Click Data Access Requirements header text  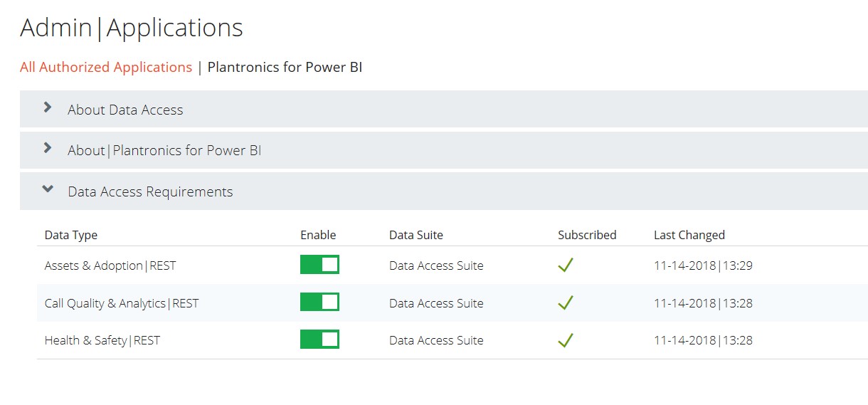coord(150,192)
